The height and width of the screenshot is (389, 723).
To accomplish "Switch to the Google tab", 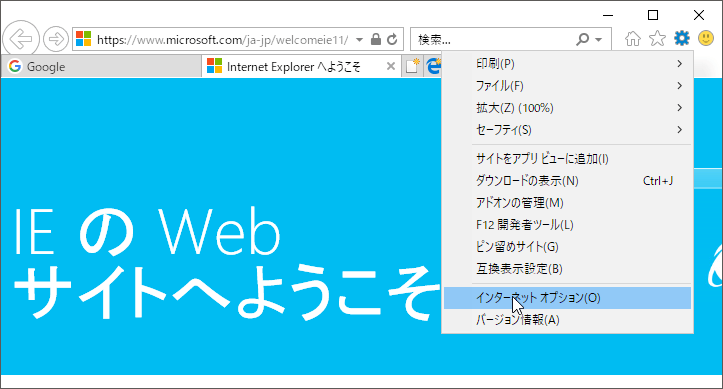I will point(101,67).
